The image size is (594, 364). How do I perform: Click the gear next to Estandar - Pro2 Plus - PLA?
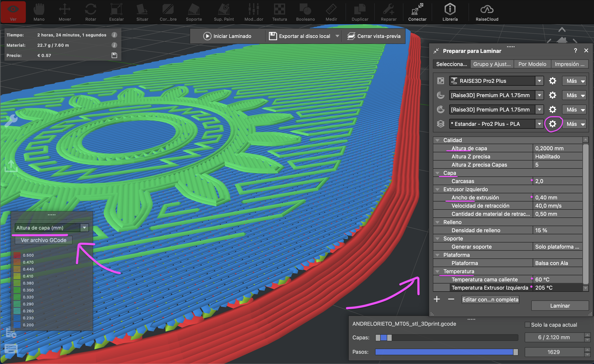coord(552,124)
